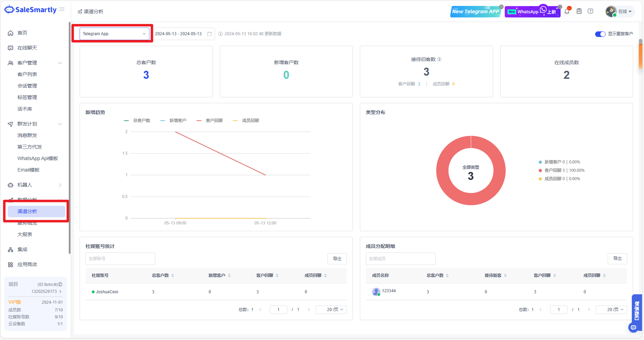Export the 社媒账号统计 table
644x340 pixels.
337,259
